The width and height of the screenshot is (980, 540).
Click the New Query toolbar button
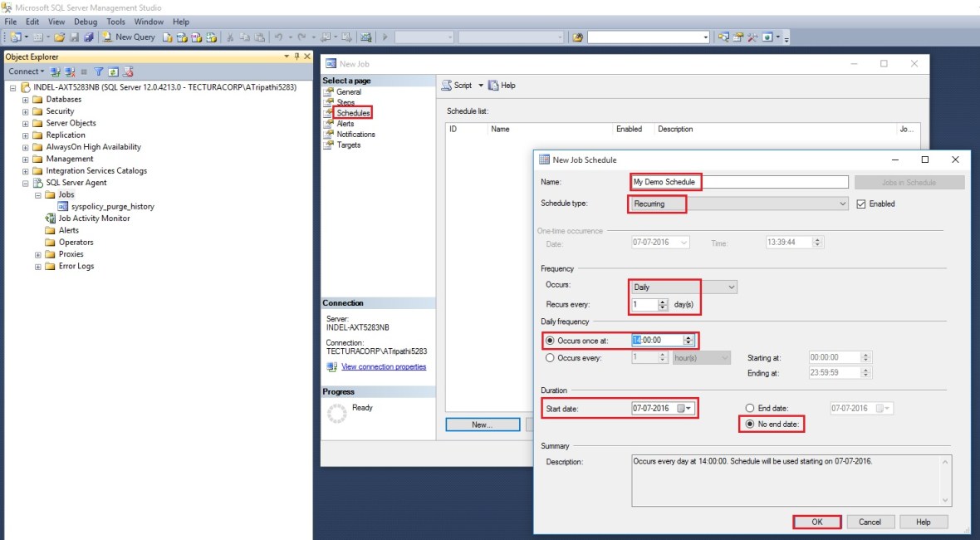pyautogui.click(x=129, y=37)
